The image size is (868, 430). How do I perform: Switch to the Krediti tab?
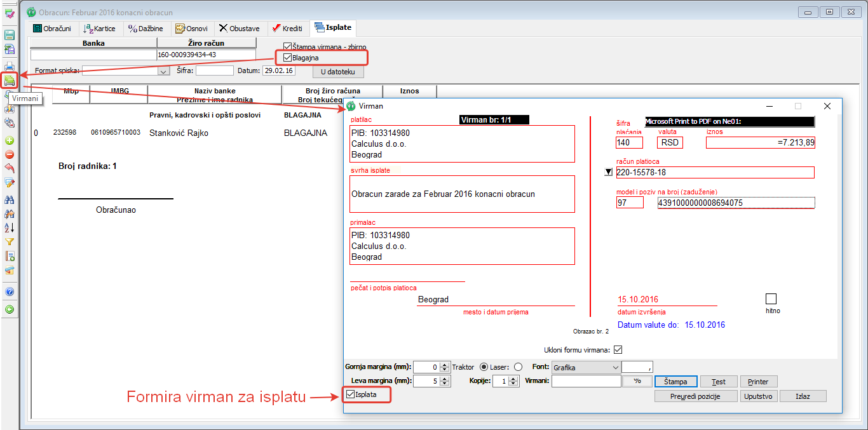click(288, 29)
